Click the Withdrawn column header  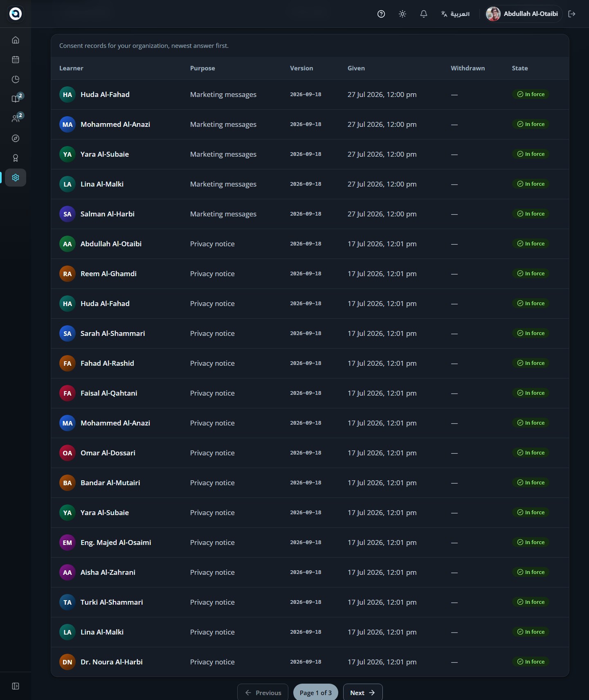point(468,68)
